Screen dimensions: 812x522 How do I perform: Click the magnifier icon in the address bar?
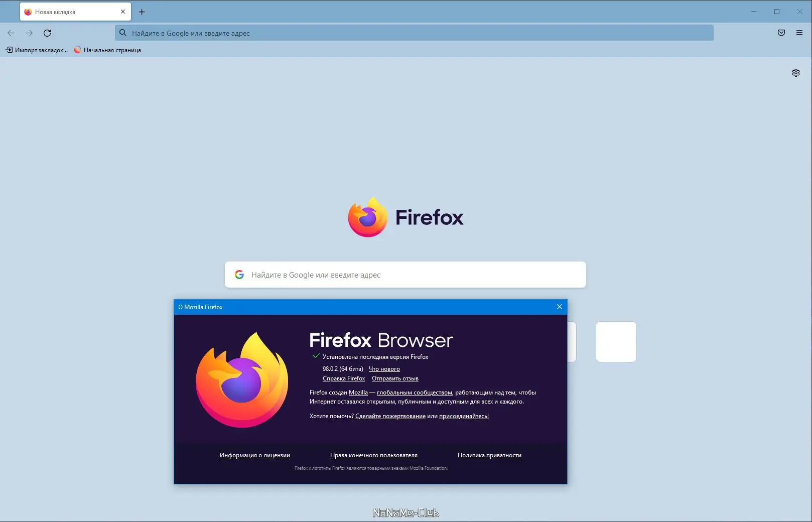tap(123, 33)
